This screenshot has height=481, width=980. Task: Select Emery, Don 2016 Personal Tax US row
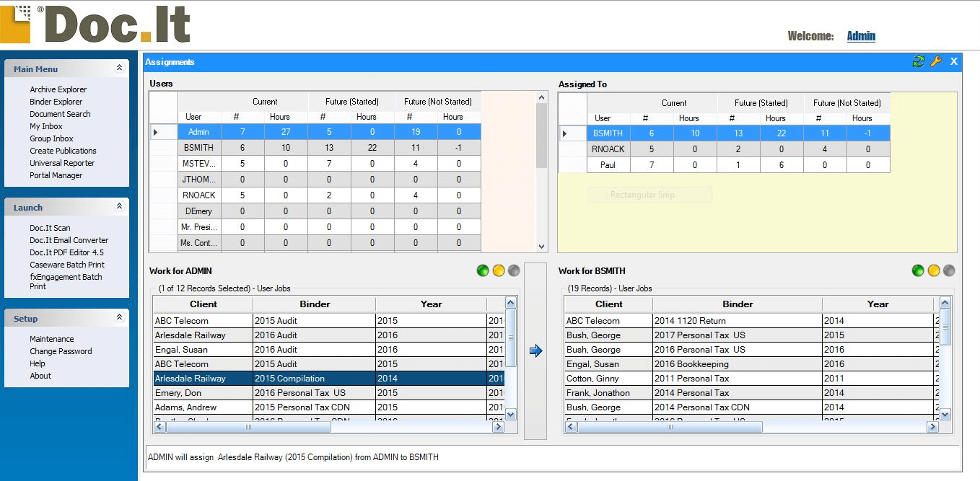click(x=329, y=393)
